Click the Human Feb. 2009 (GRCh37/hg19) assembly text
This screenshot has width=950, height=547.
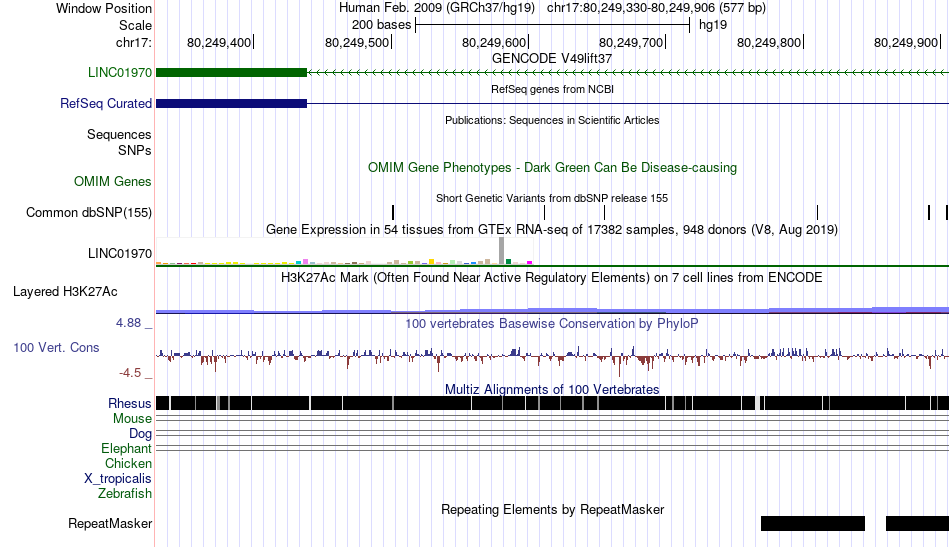tap(437, 8)
